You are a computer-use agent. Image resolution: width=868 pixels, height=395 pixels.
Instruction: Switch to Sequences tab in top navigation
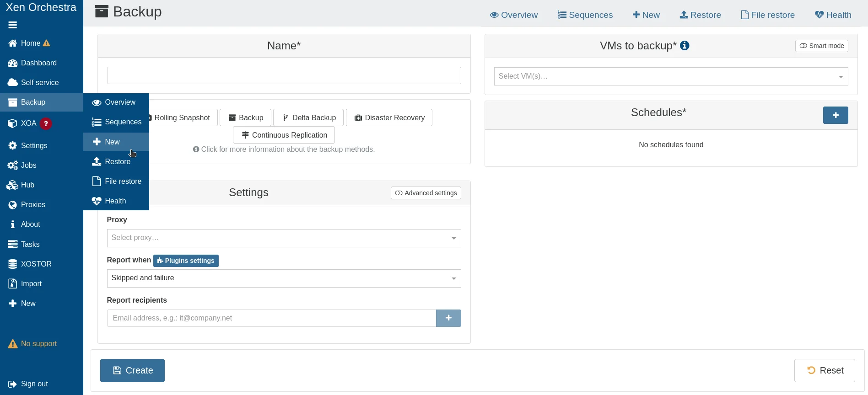point(585,15)
